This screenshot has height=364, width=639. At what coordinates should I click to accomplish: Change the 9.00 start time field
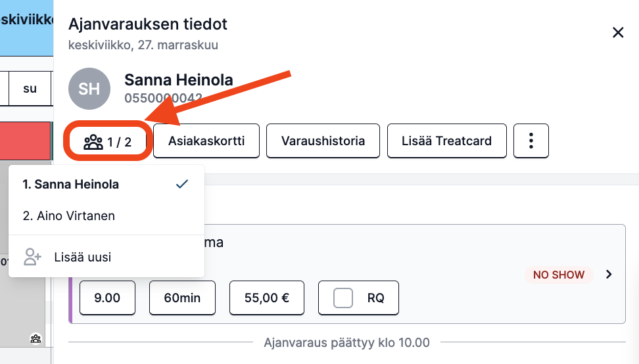pos(107,298)
